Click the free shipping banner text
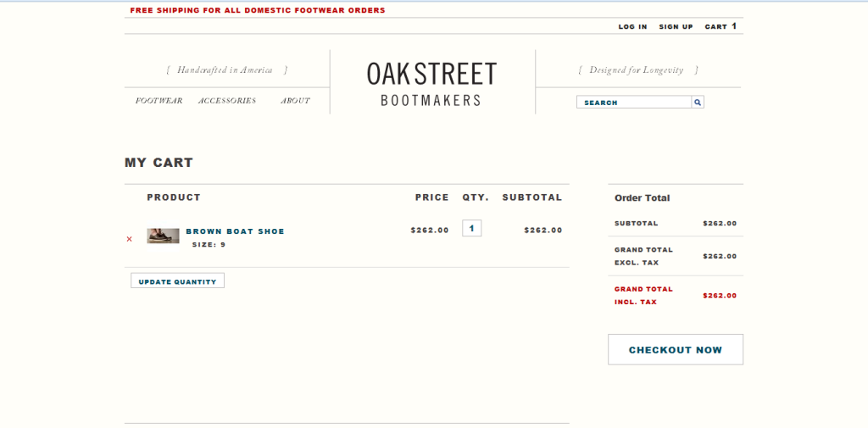868x428 pixels. 258,10
